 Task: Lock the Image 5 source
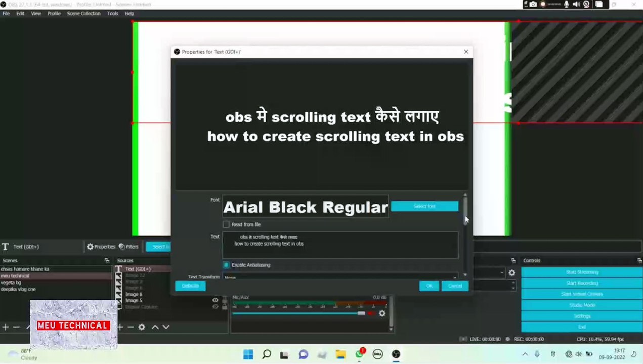[225, 300]
